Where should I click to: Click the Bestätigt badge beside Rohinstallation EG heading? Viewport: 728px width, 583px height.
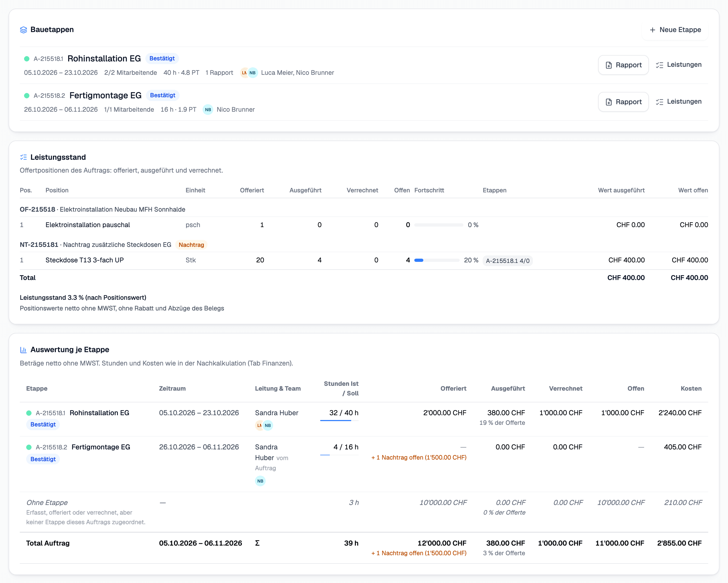tap(162, 59)
